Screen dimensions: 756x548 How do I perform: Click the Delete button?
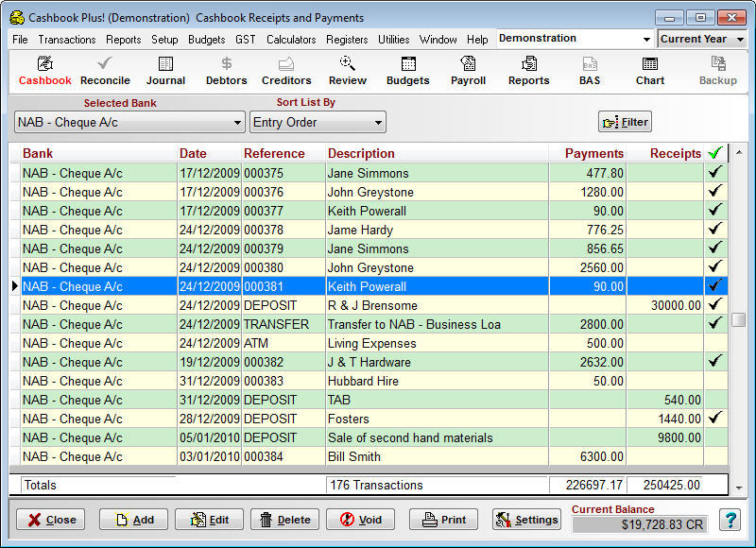click(285, 520)
